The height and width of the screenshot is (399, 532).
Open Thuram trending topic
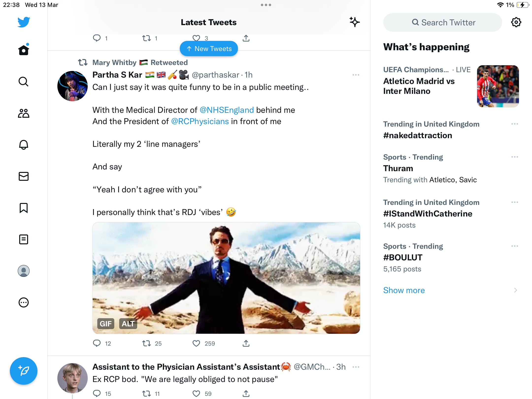pos(398,168)
